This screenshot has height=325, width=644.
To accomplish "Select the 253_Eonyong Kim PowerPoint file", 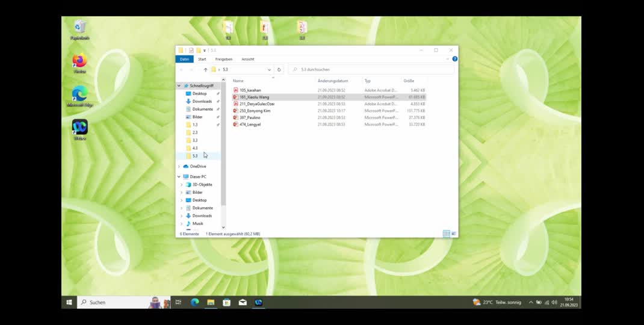I will [255, 111].
